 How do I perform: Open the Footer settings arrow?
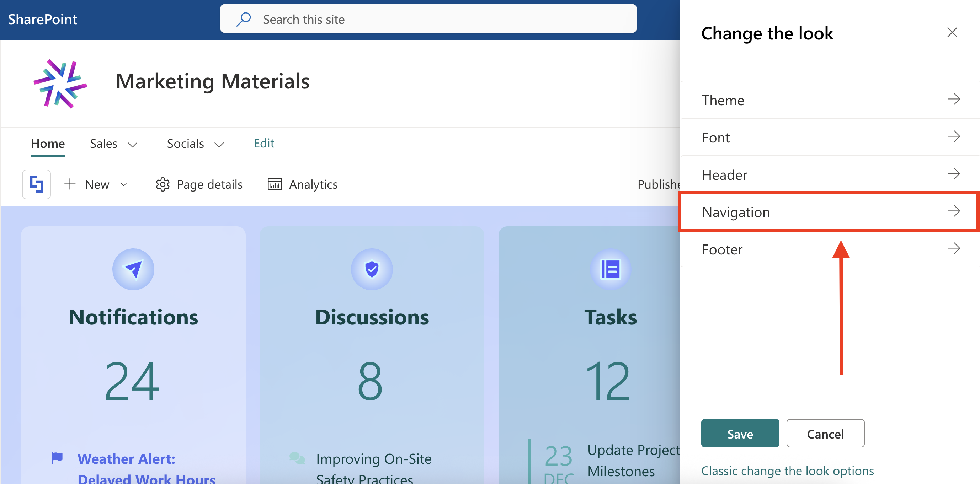pyautogui.click(x=953, y=249)
